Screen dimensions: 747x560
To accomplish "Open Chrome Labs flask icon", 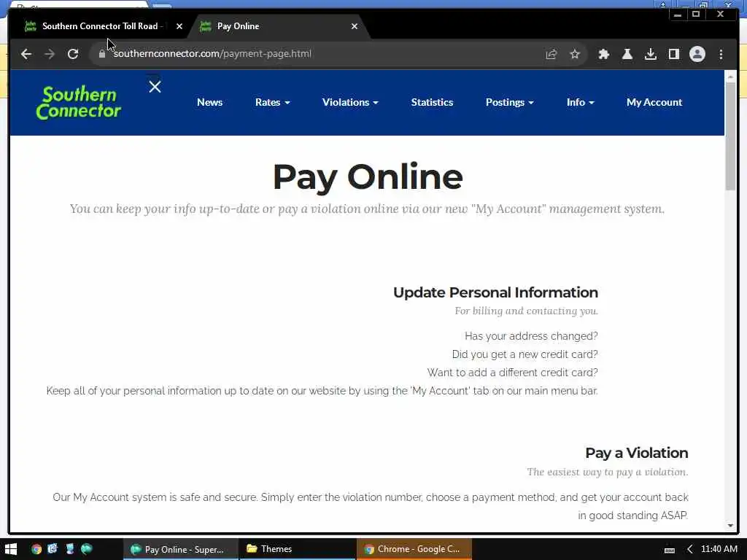I will click(x=627, y=54).
